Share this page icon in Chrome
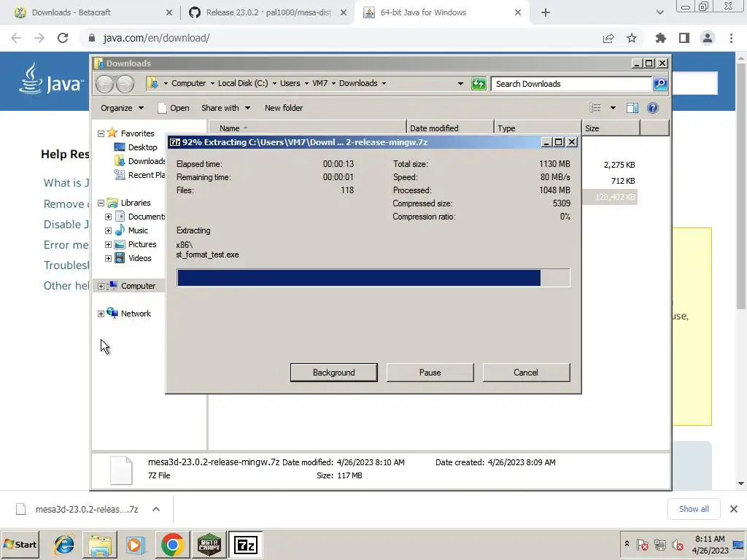The height and width of the screenshot is (560, 747). coord(608,38)
